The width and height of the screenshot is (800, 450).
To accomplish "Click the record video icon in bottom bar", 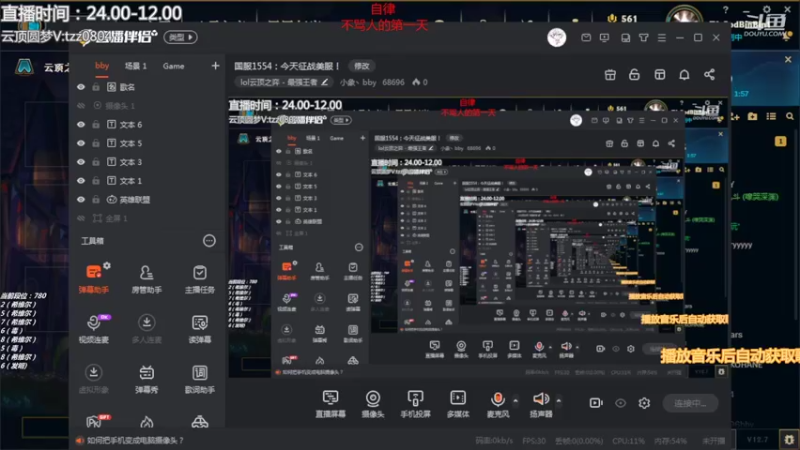I will [x=596, y=403].
